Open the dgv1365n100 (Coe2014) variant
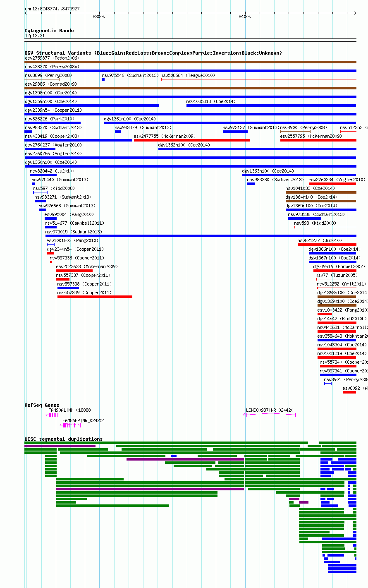 (311, 206)
